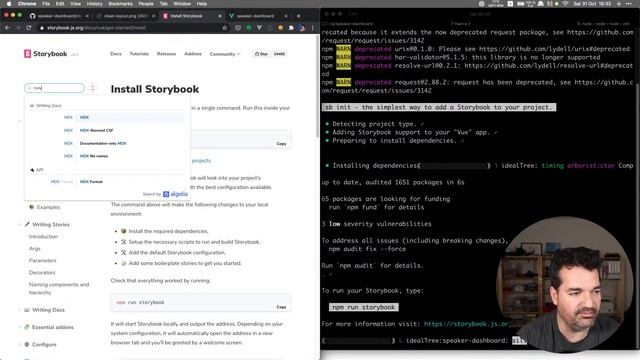Click the Vue devtools extension icon
This screenshot has width=640, height=360.
click(x=259, y=28)
